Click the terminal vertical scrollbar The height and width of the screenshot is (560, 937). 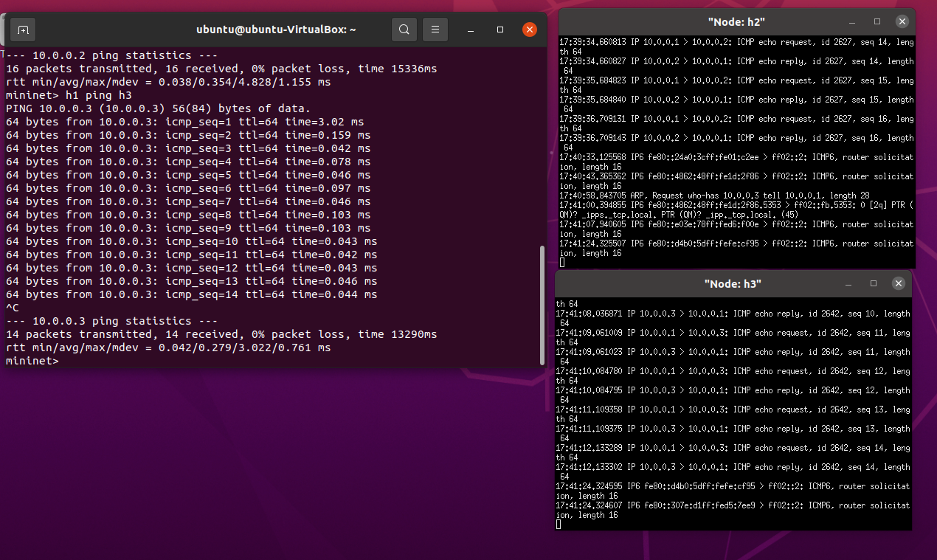(x=543, y=304)
